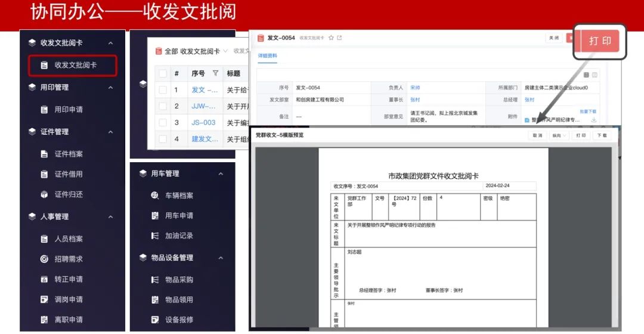Open the 详细资料 tab
644x334 pixels.
click(x=267, y=56)
